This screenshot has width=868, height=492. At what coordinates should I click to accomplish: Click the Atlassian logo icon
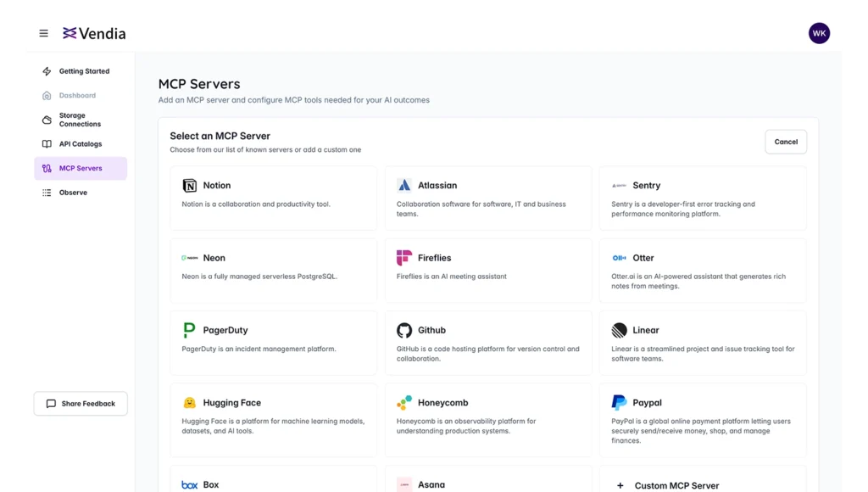point(403,185)
